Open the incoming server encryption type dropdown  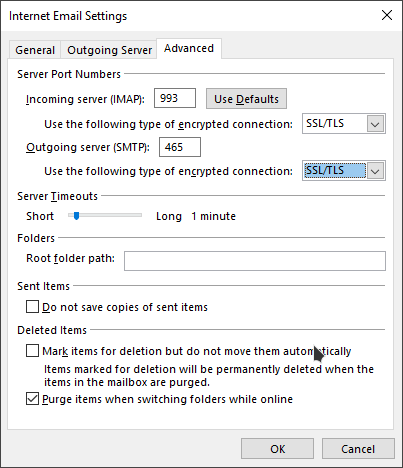coord(344,124)
